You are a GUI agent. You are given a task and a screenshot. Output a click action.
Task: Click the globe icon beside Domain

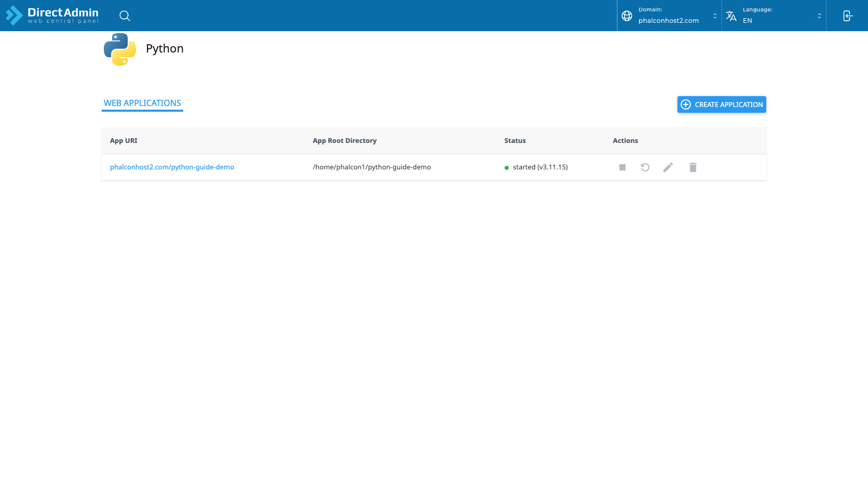[x=627, y=16]
